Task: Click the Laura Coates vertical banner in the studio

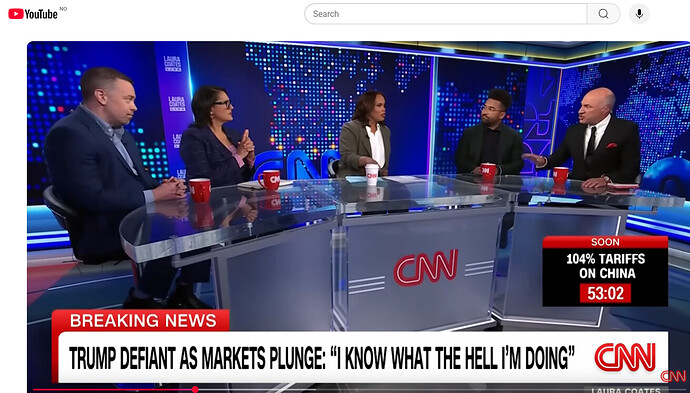Action: tap(173, 110)
